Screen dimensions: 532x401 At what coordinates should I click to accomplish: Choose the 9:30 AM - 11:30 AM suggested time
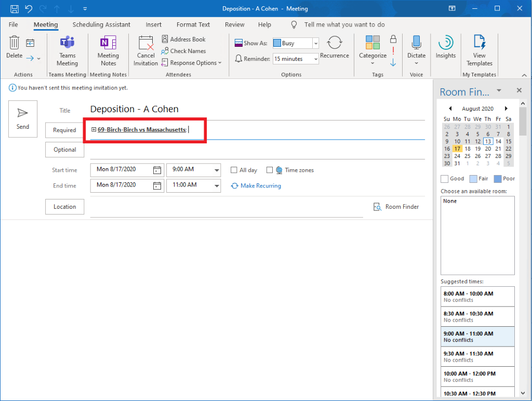(477, 356)
